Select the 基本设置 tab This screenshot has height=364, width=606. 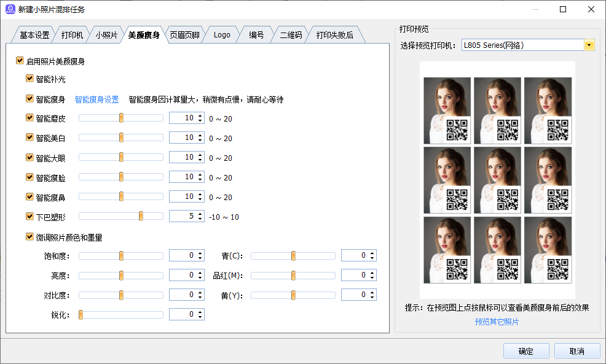34,36
